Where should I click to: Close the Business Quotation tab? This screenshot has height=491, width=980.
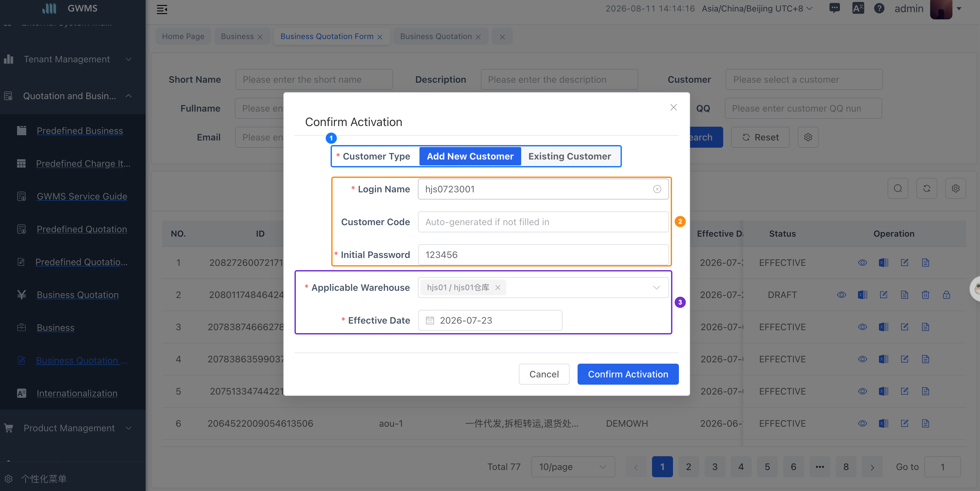[478, 37]
